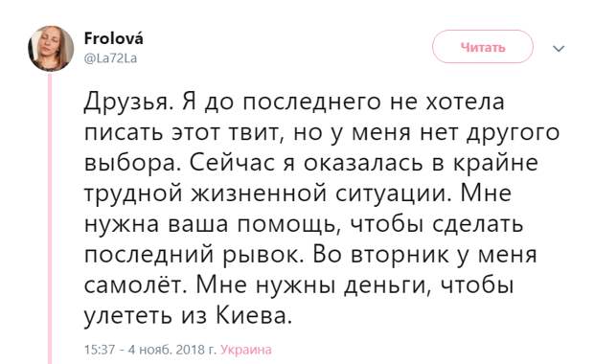Viewport: 594px width, 364px height.
Task: Click the 15:37 tweet timestamp
Action: pos(100,350)
